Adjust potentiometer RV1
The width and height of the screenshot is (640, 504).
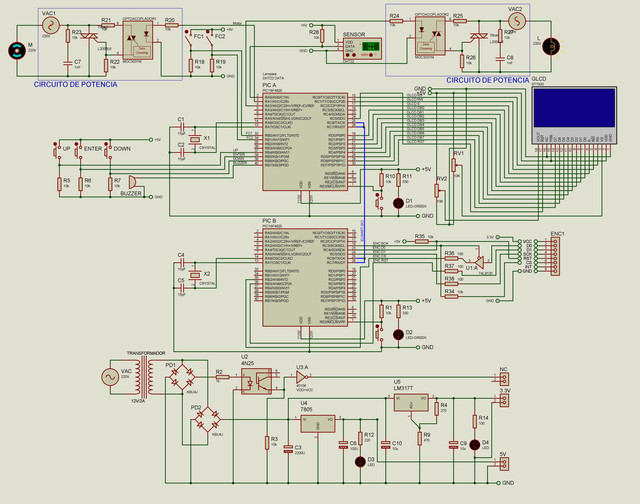click(x=454, y=165)
